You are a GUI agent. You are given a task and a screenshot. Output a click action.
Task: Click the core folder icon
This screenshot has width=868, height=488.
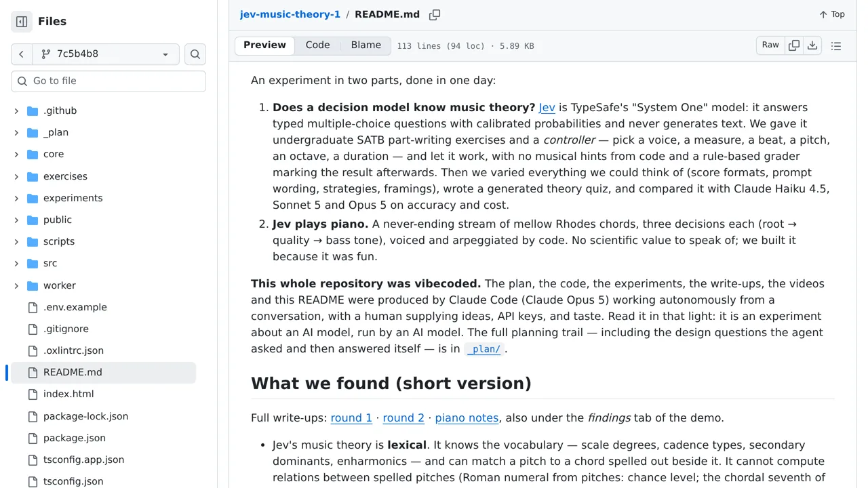coord(33,155)
